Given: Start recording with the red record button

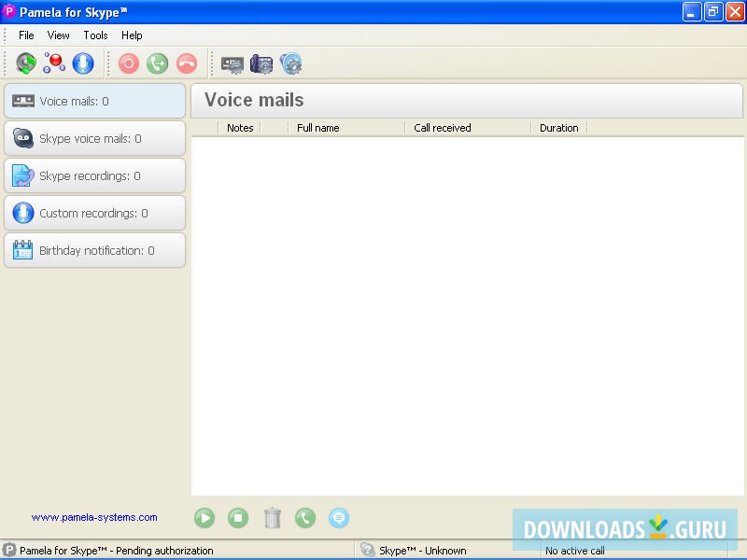Looking at the screenshot, I should click(129, 63).
